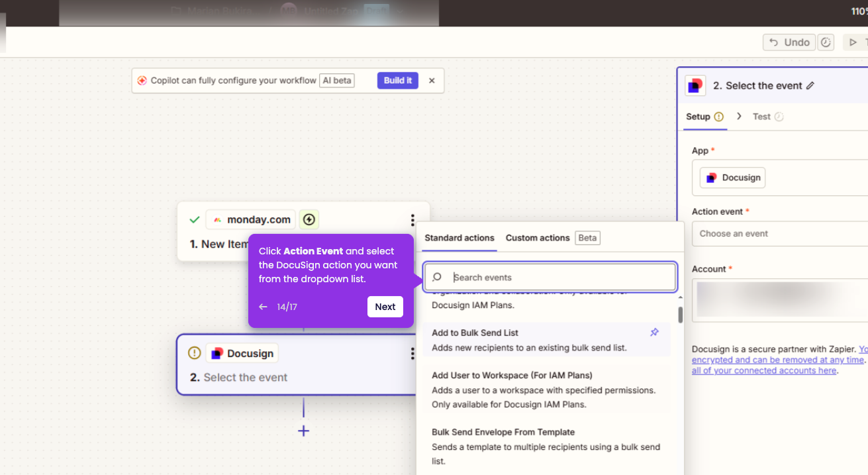Open the version history clock icon
Image resolution: width=868 pixels, height=475 pixels.
click(826, 42)
